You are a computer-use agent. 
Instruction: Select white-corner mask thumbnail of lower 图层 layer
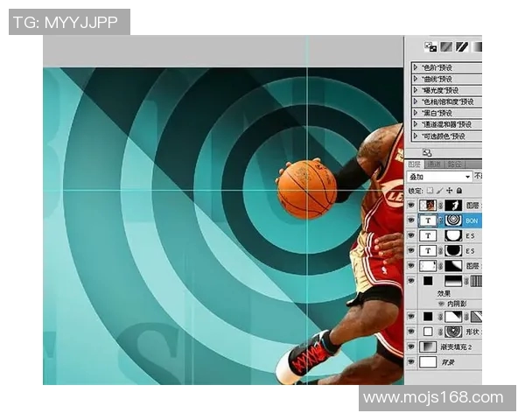[453, 266]
